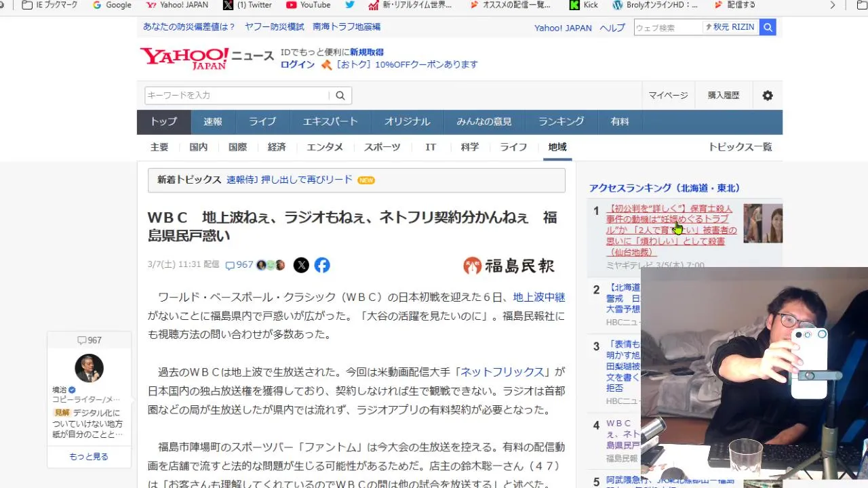
Task: Click the ウェブ検索 input field
Action: coord(668,27)
